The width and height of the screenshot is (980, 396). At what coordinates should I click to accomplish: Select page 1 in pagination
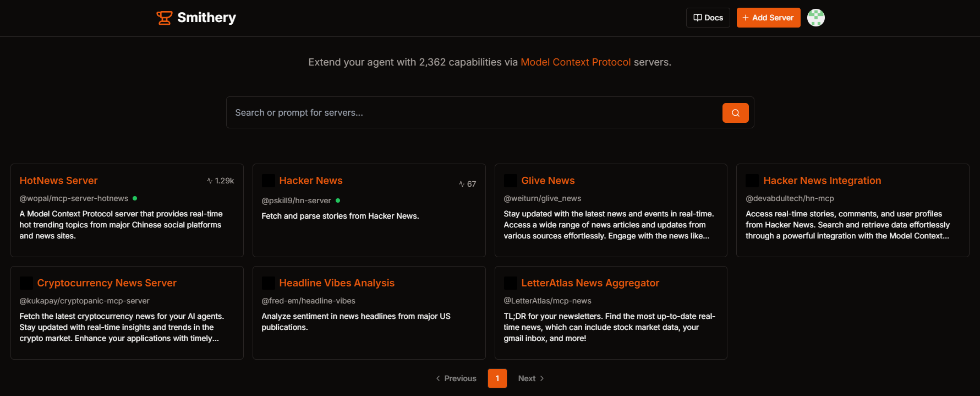(x=497, y=378)
